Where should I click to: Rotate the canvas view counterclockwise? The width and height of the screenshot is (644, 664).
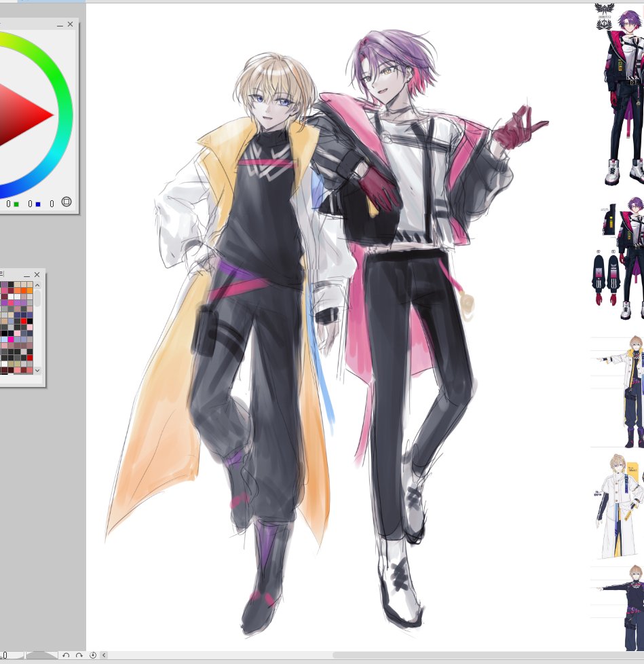click(66, 655)
